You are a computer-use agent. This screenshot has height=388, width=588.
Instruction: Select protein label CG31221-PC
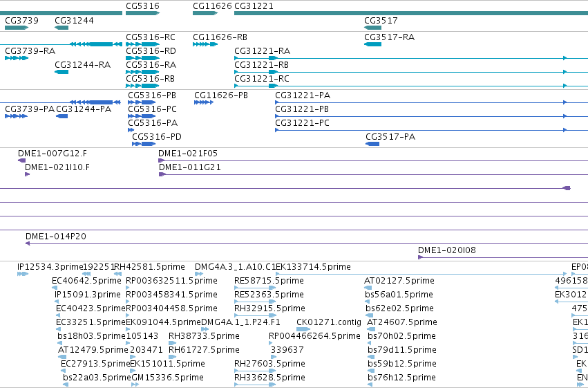(x=302, y=123)
